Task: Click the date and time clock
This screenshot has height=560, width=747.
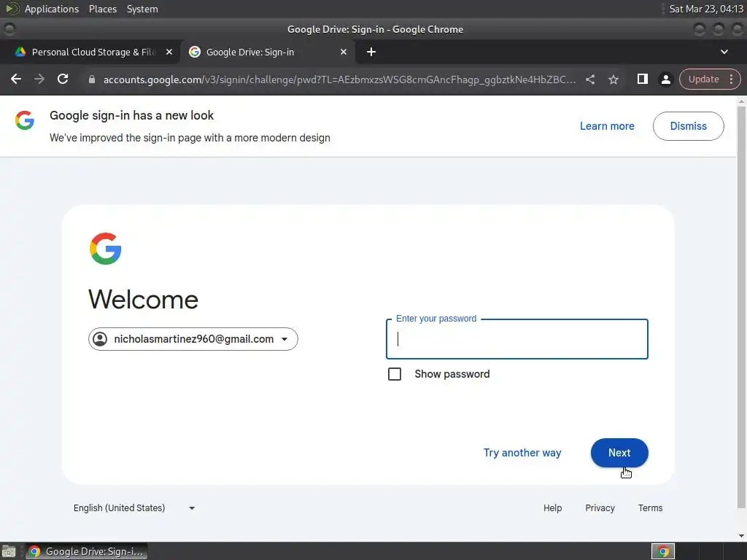Action: pyautogui.click(x=706, y=9)
